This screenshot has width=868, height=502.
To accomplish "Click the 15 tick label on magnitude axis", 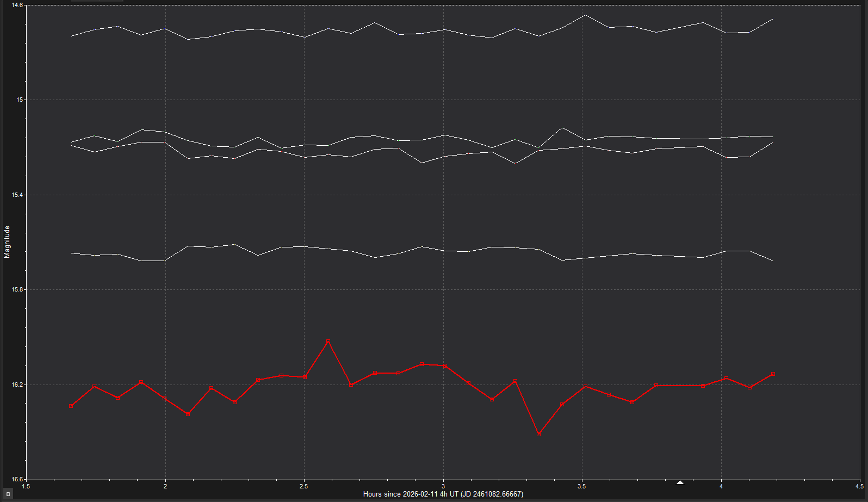I will [x=21, y=100].
